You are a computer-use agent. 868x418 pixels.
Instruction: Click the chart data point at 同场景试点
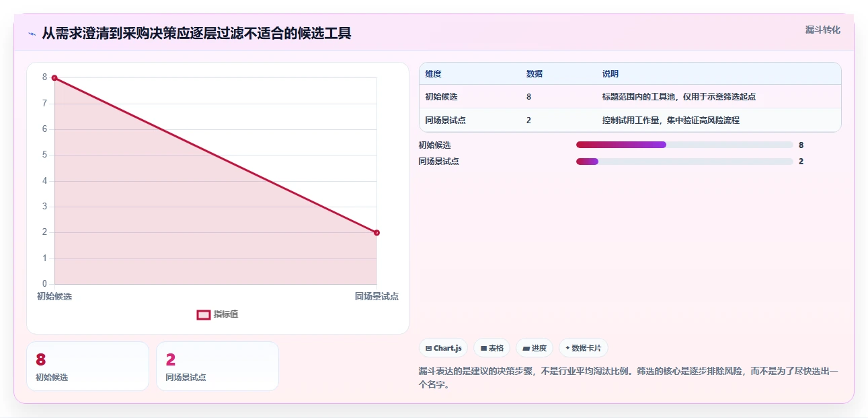(377, 233)
